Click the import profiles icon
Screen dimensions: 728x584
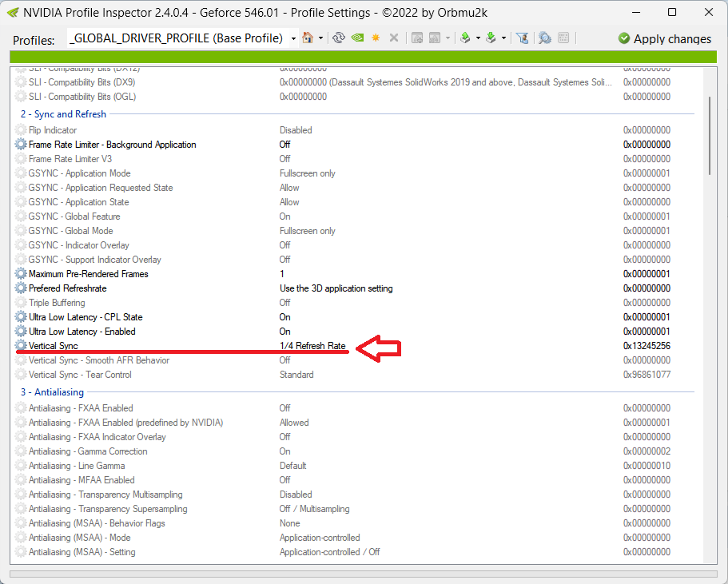pyautogui.click(x=491, y=38)
